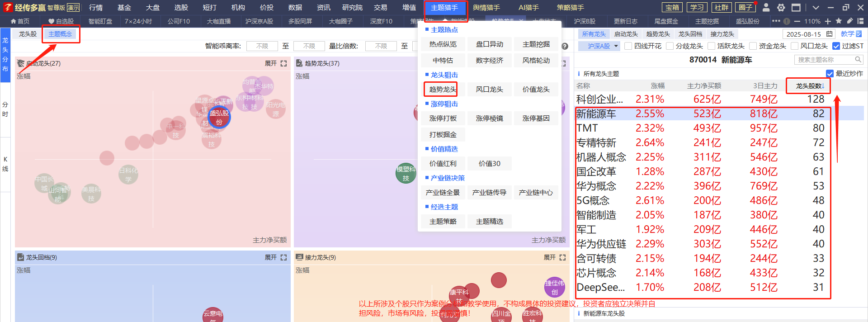Open the 圈子 button
Viewport: 868px width, 322px height.
point(745,7)
